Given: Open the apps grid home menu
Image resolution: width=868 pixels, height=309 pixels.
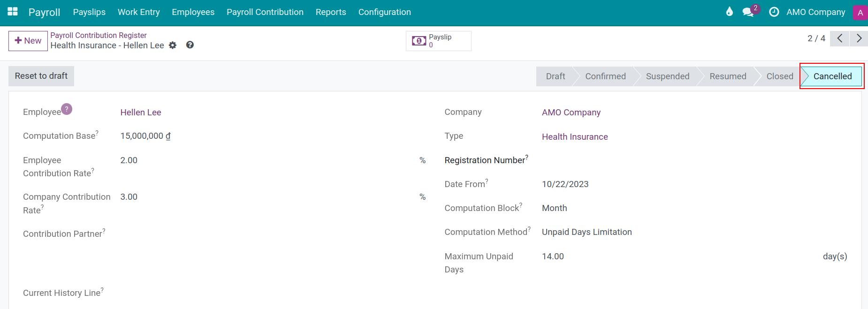Looking at the screenshot, I should pyautogui.click(x=13, y=12).
